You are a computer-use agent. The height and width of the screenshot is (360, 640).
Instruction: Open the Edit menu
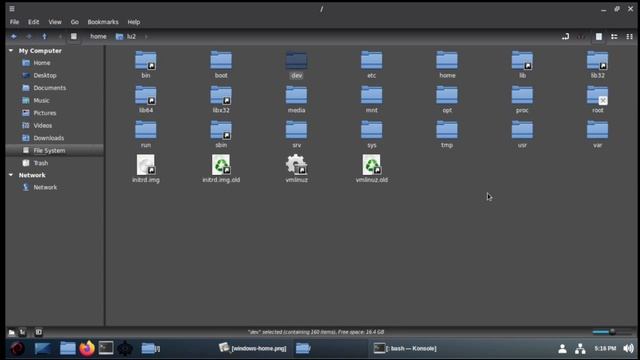(33, 22)
